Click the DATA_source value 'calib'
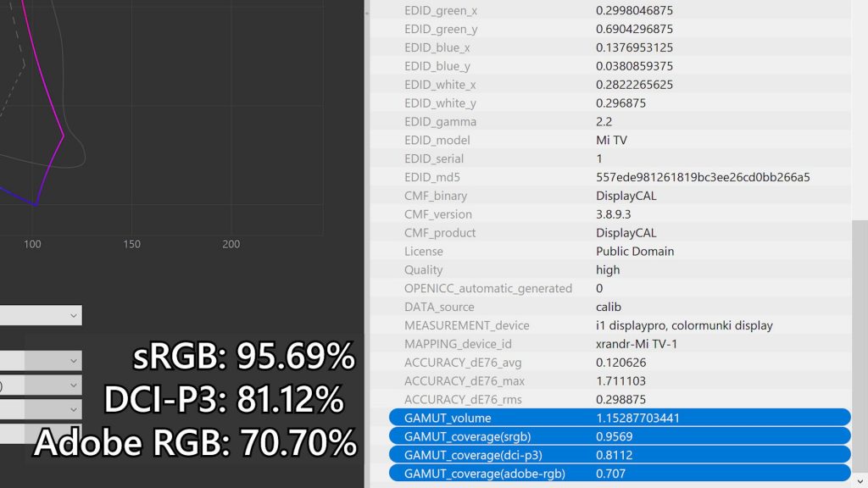Image resolution: width=868 pixels, height=488 pixels. 609,307
